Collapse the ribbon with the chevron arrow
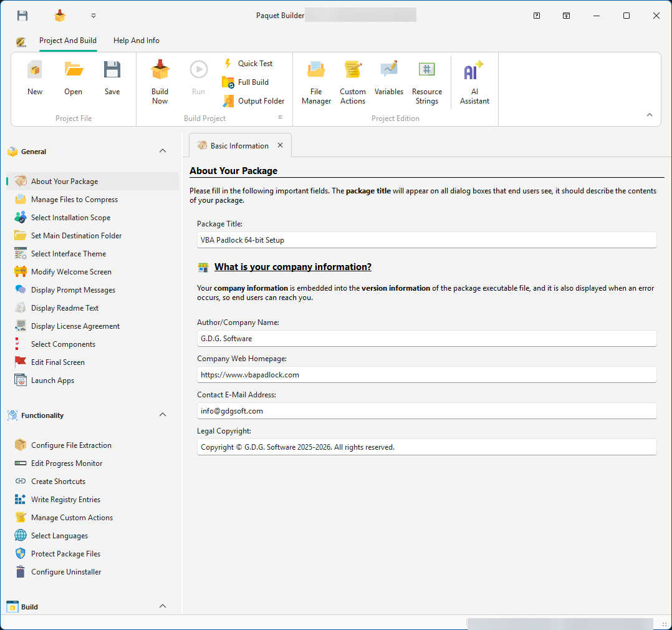The image size is (672, 630). [649, 115]
